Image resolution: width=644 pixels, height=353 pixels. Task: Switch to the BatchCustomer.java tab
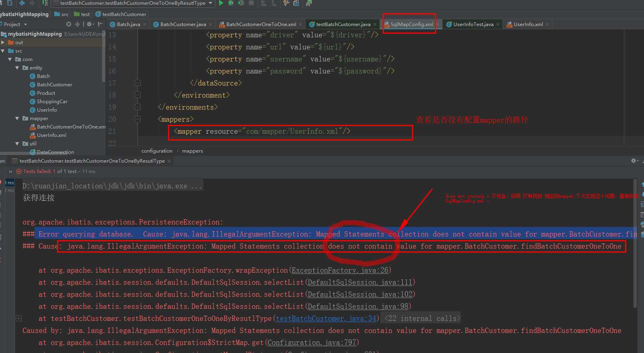[183, 24]
